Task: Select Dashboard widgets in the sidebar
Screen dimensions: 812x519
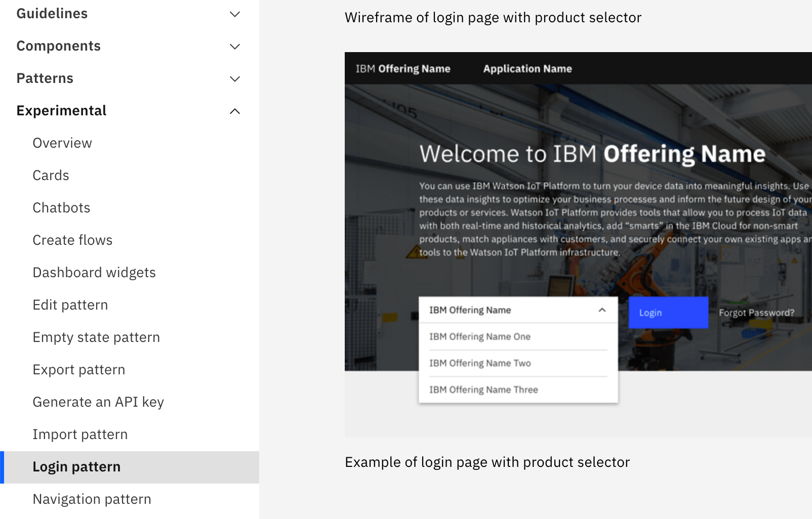Action: pyautogui.click(x=94, y=272)
